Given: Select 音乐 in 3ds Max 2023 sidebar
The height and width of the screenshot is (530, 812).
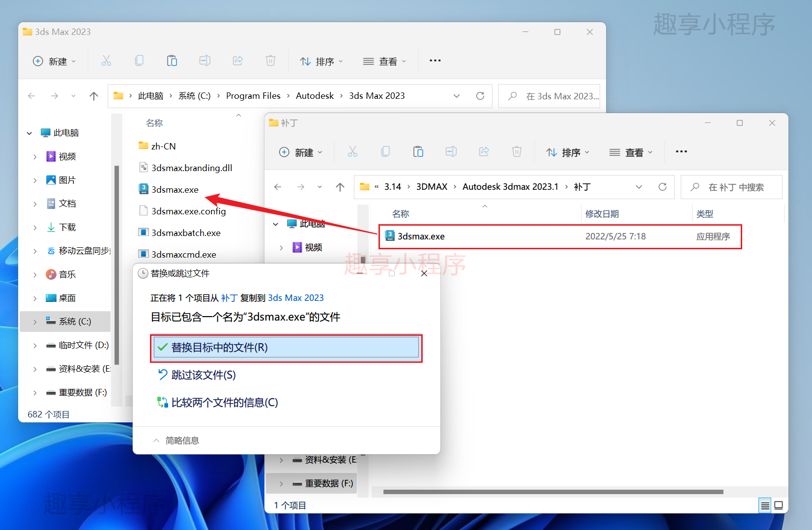Looking at the screenshot, I should pyautogui.click(x=67, y=274).
